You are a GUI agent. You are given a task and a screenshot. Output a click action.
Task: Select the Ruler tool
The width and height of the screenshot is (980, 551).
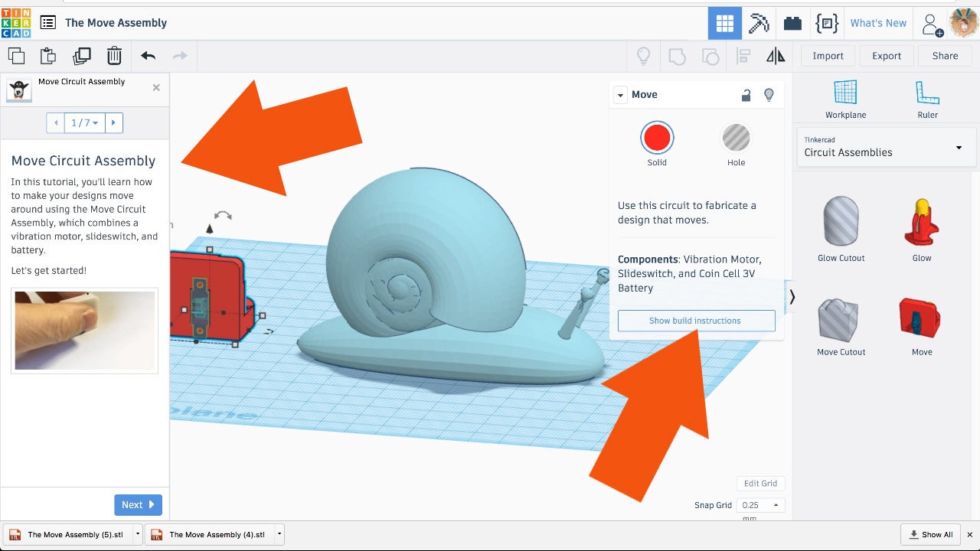[927, 99]
